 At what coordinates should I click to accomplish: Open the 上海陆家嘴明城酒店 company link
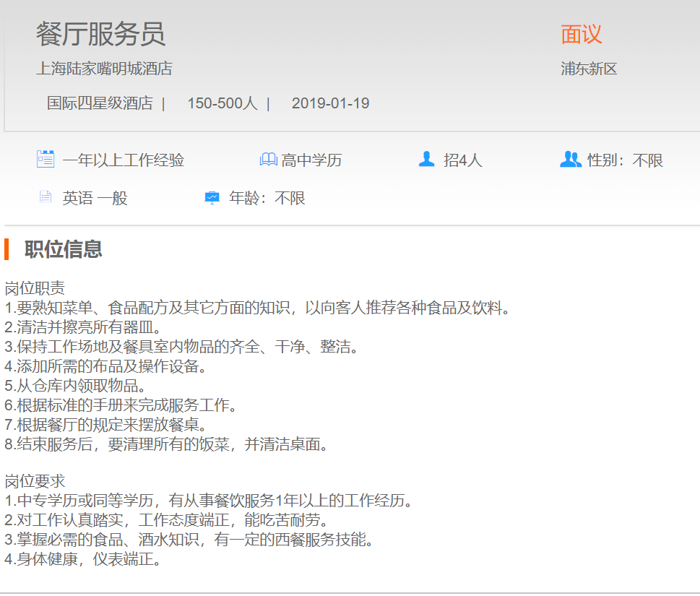tap(104, 69)
